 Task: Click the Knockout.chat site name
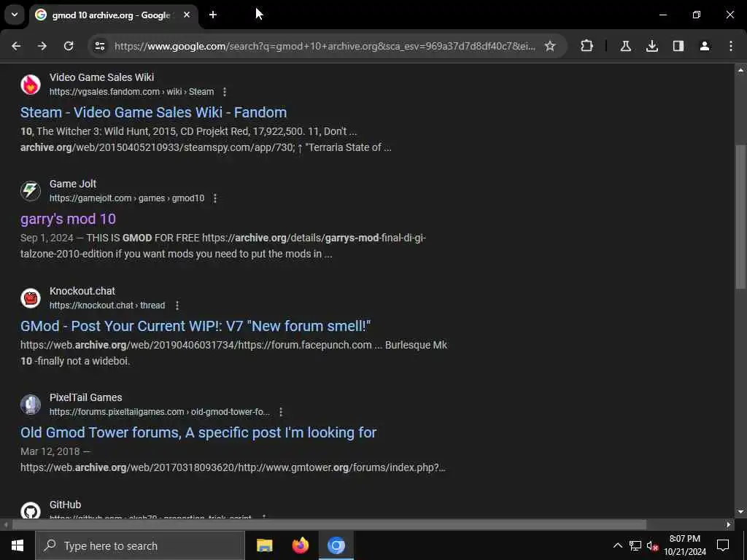click(x=82, y=291)
